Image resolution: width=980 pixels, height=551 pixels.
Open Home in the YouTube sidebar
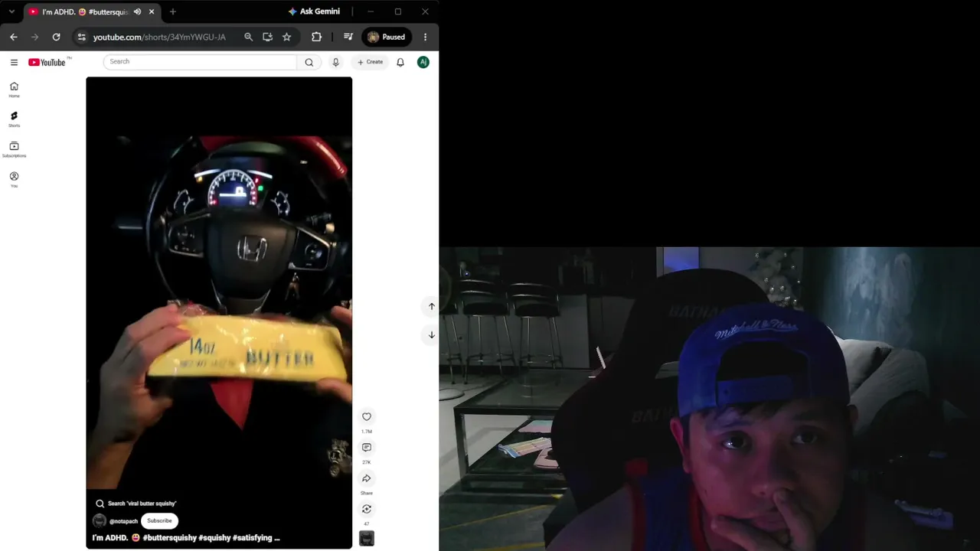click(14, 90)
